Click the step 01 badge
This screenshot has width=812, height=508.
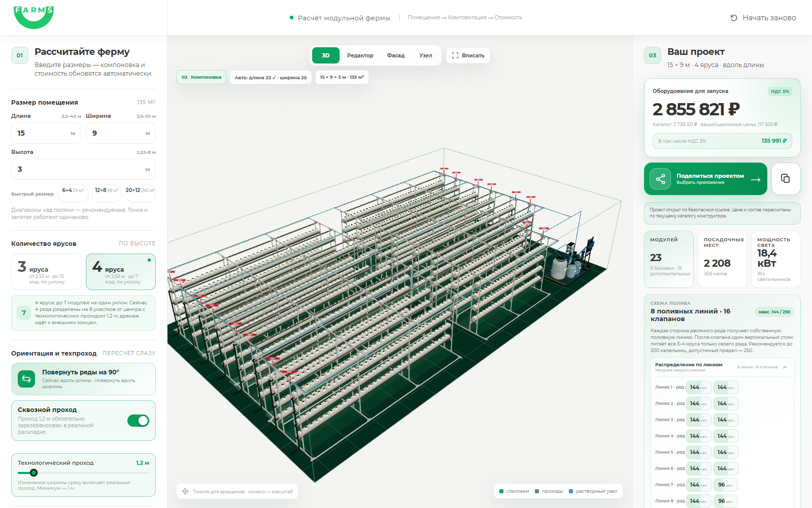[x=20, y=55]
